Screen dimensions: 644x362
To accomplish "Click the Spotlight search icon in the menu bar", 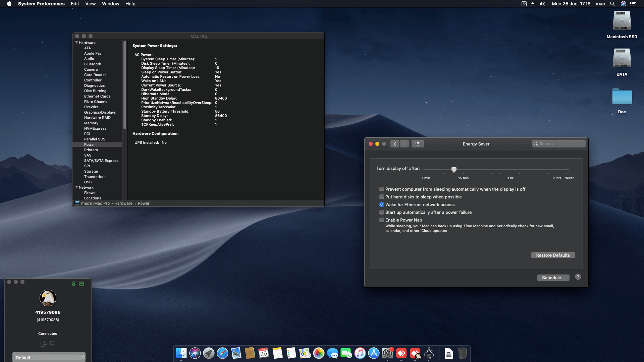I will pos(612,4).
